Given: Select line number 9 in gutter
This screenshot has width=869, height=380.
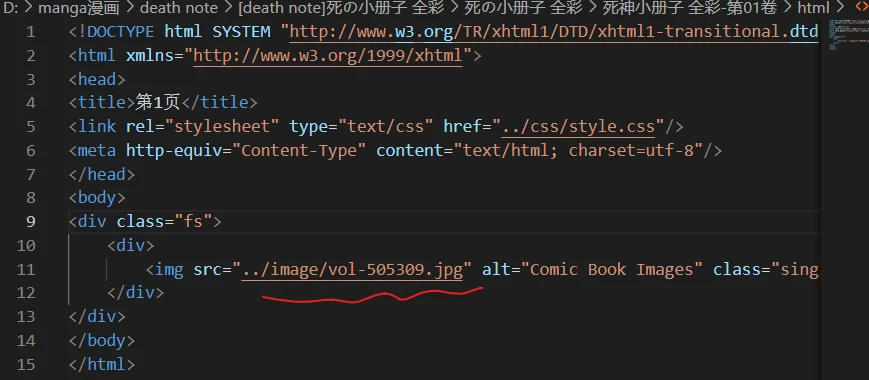Looking at the screenshot, I should [x=30, y=222].
